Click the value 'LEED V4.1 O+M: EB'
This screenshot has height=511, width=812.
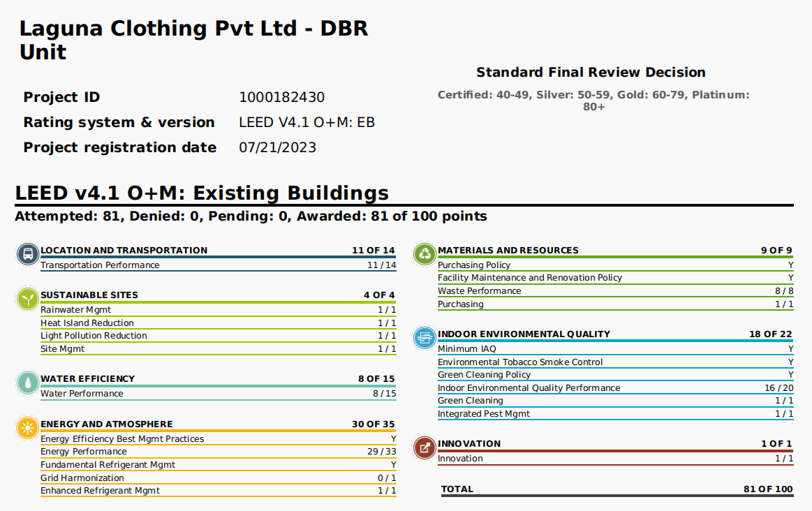307,122
